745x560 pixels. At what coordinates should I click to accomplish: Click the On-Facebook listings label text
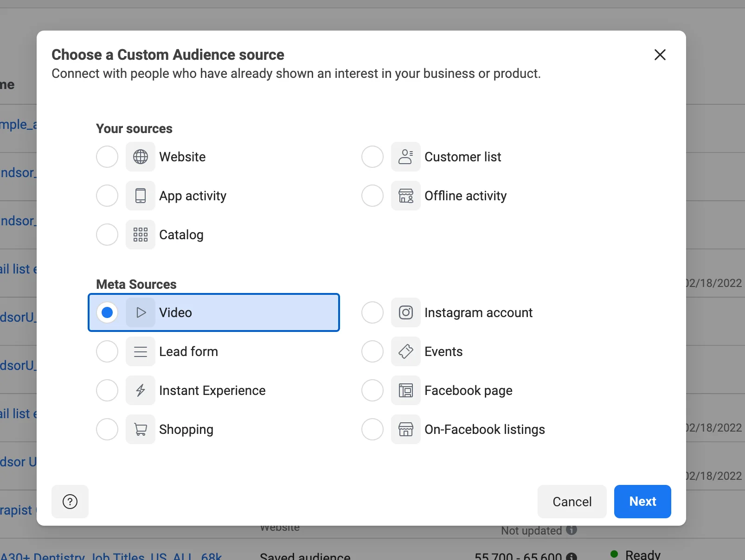tap(484, 430)
